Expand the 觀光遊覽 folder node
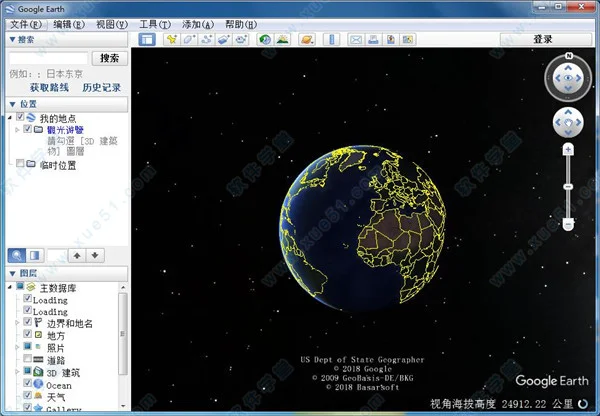The image size is (600, 416). click(17, 130)
